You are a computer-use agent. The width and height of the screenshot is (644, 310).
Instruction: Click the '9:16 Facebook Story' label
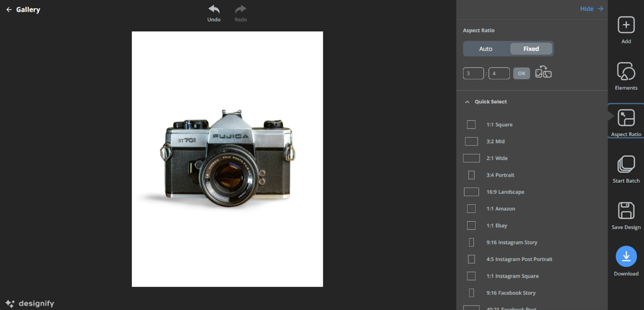pyautogui.click(x=511, y=293)
